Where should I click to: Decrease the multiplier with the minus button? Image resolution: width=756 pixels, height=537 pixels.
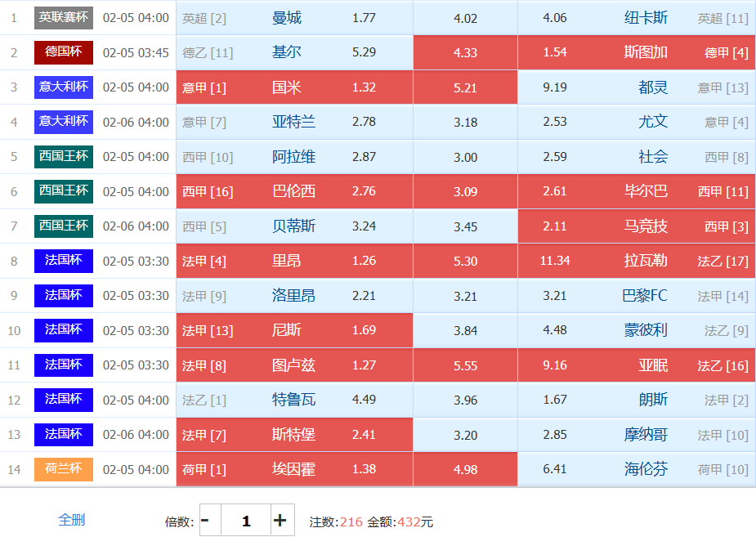pyautogui.click(x=206, y=521)
